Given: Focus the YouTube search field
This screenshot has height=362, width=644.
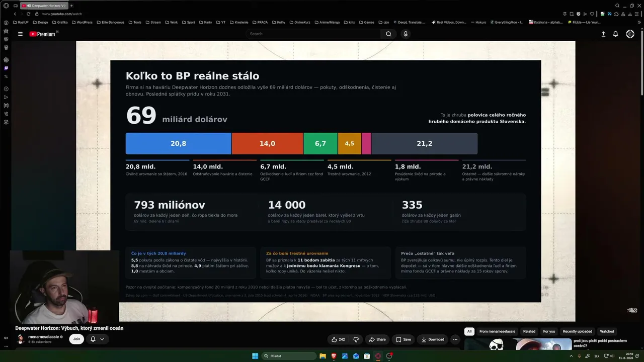Looking at the screenshot, I should tap(313, 34).
